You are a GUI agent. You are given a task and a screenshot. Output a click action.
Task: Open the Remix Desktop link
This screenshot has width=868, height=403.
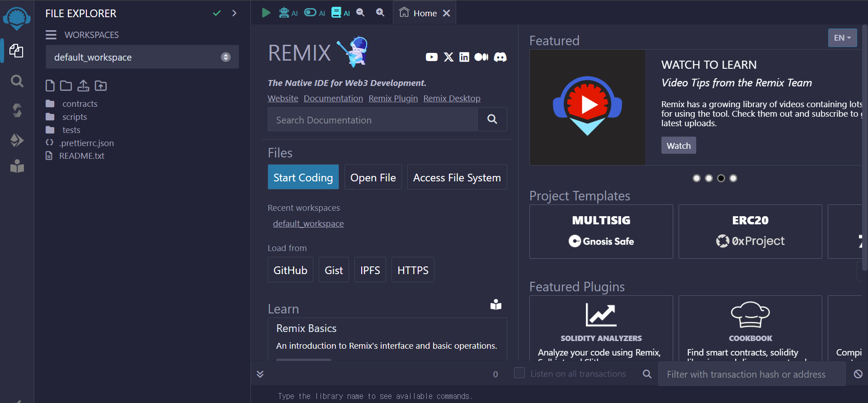pos(452,98)
